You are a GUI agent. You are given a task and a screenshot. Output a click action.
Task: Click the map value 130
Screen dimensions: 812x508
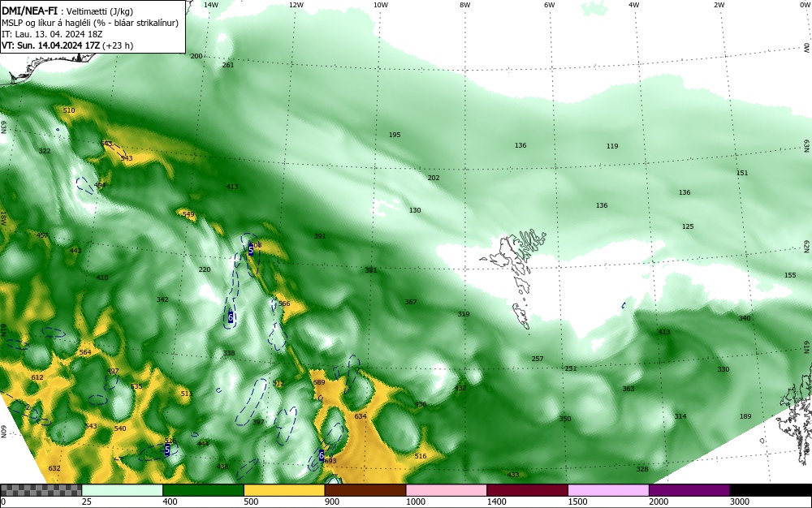point(415,210)
